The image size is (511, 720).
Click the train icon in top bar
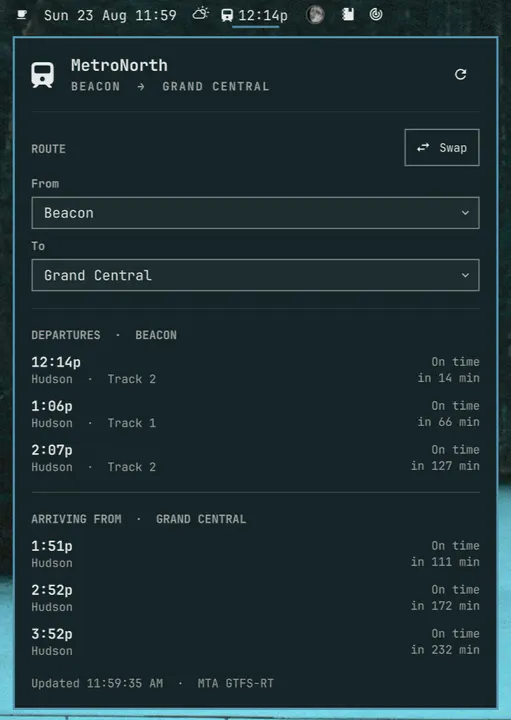click(227, 15)
